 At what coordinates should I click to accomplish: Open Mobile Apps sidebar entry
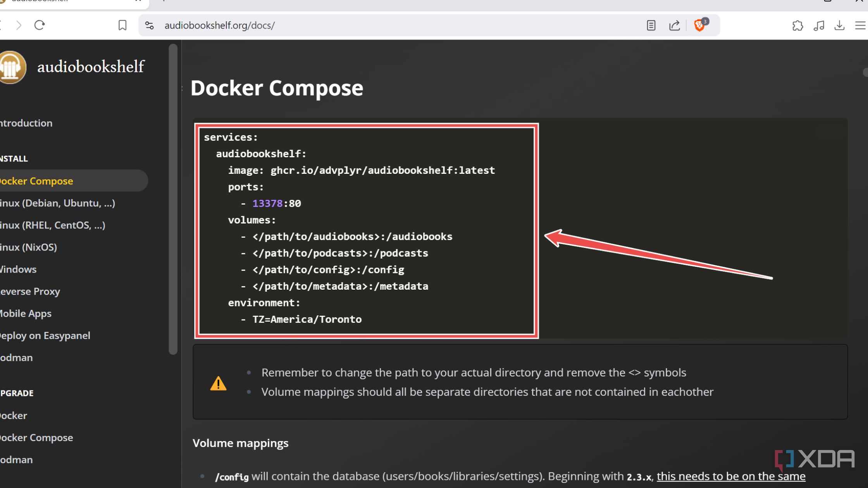(26, 313)
